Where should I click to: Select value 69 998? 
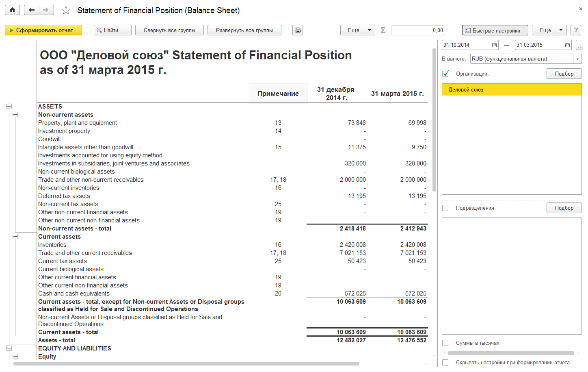417,123
